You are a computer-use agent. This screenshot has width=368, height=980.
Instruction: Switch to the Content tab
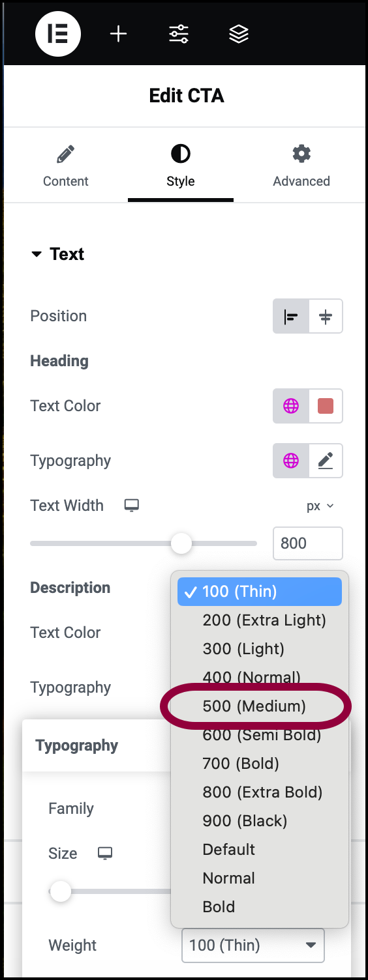coord(66,167)
